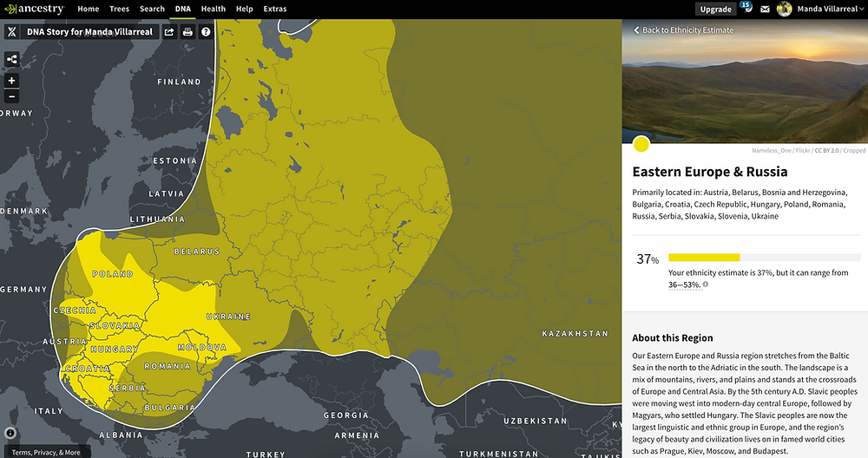This screenshot has width=868, height=458.
Task: Click the AUSTRIA map label
Action: tap(65, 341)
